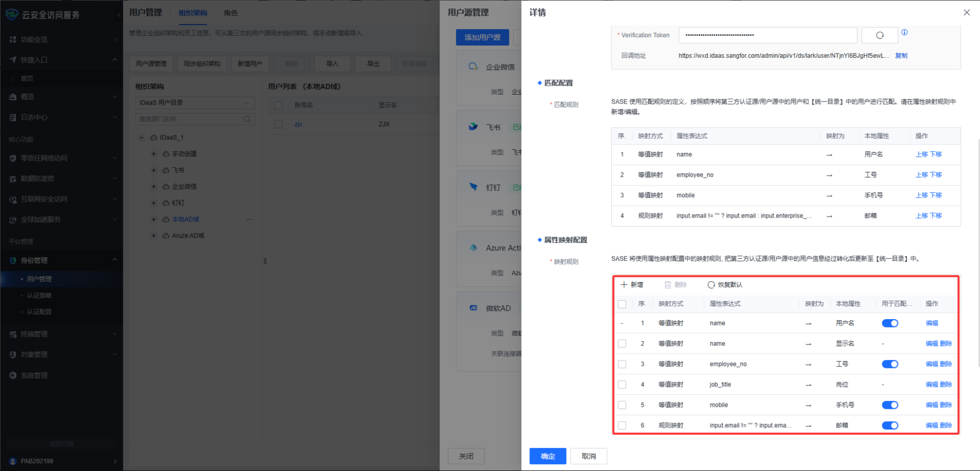
Task: Expand the 企业微信 node in the organization tree
Action: 154,187
